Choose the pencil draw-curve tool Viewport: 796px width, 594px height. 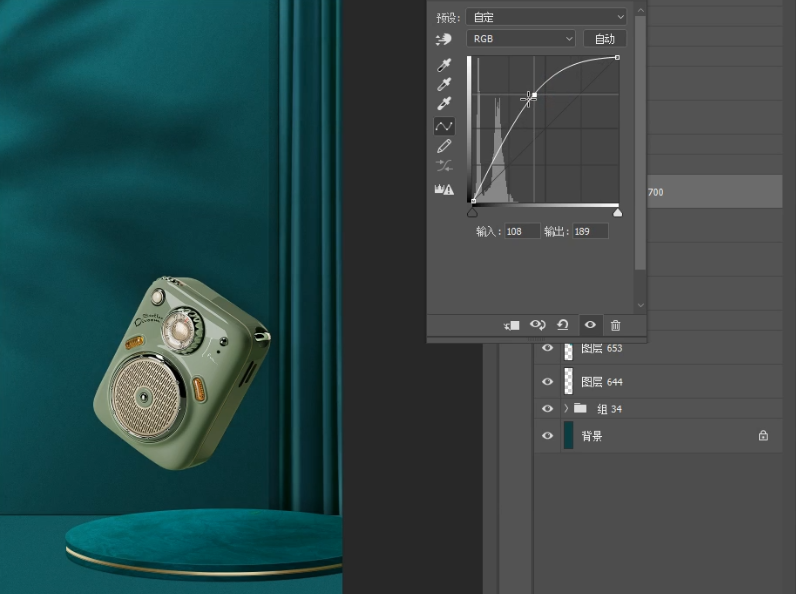pos(444,146)
